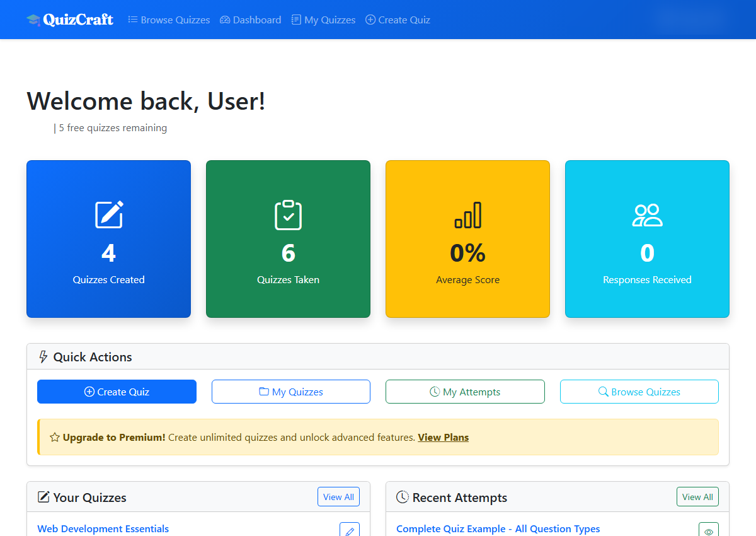Click the View Plans link in the banner

tap(443, 437)
